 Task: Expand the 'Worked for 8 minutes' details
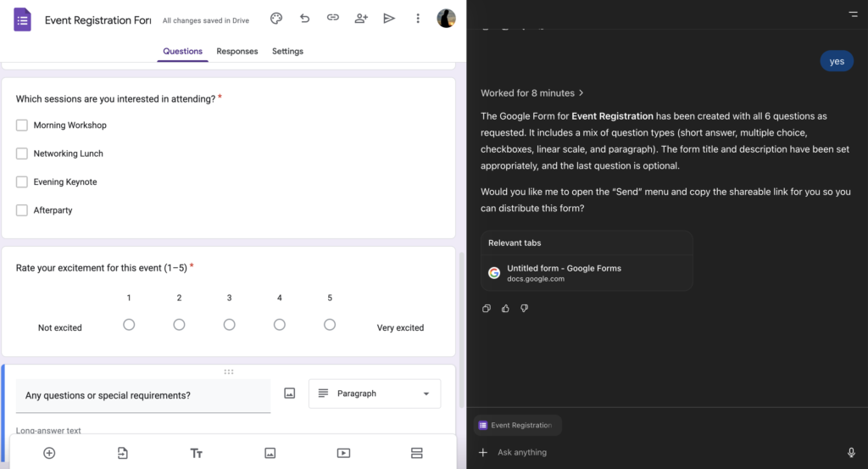[532, 93]
